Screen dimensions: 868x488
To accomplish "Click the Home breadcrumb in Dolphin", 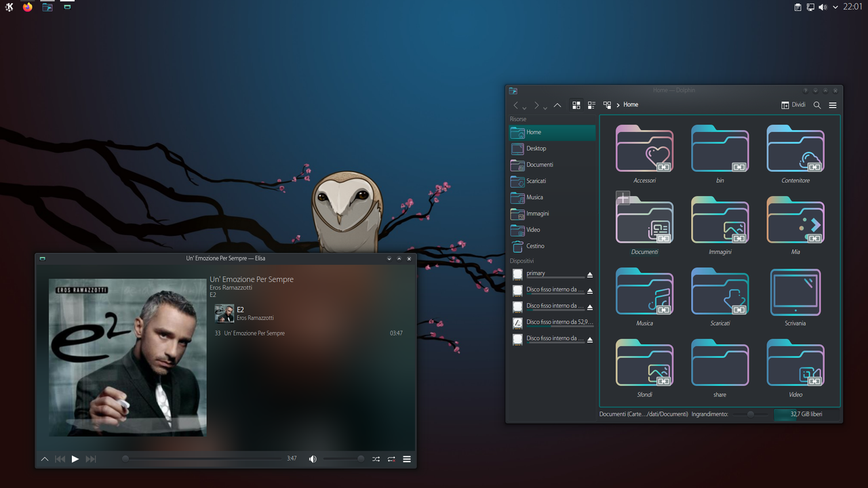I will click(x=631, y=104).
